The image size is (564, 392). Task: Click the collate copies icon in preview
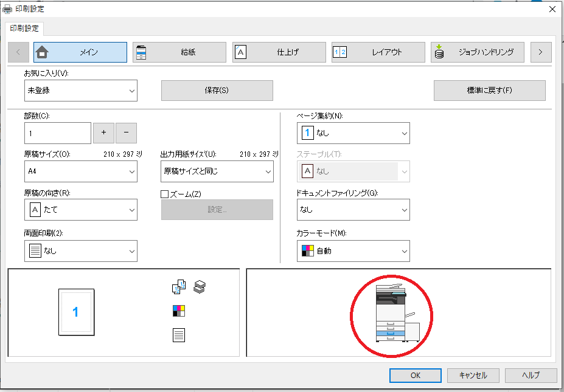tap(178, 287)
